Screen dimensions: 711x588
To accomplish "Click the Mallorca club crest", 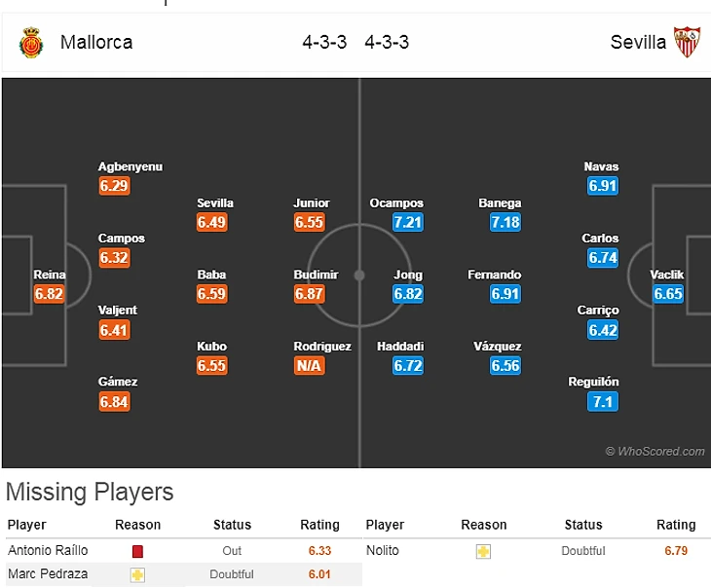I will pyautogui.click(x=31, y=43).
